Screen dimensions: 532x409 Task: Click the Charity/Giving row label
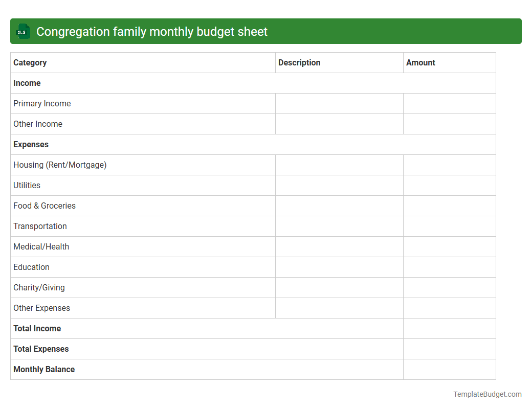pos(39,287)
